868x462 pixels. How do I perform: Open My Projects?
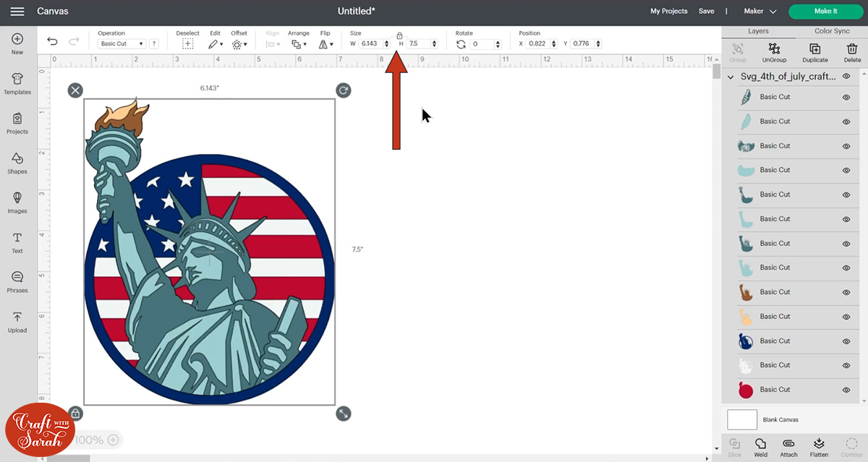point(668,12)
